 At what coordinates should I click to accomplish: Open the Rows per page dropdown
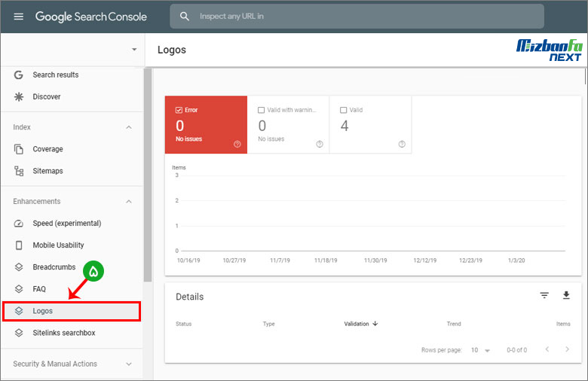(x=480, y=350)
